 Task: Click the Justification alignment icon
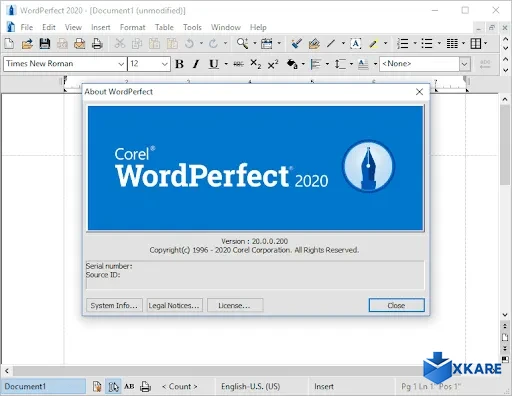[x=315, y=64]
